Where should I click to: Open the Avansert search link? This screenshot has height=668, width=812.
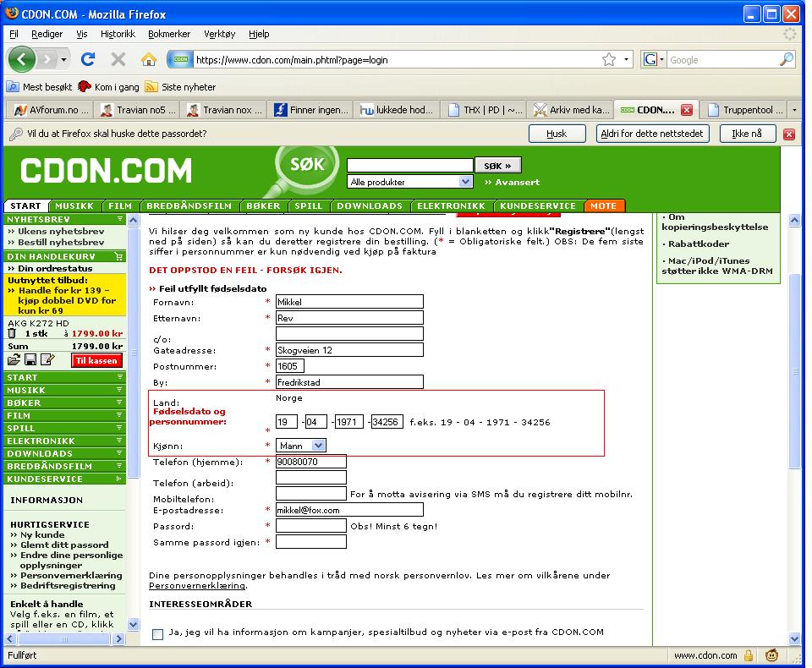click(x=513, y=183)
